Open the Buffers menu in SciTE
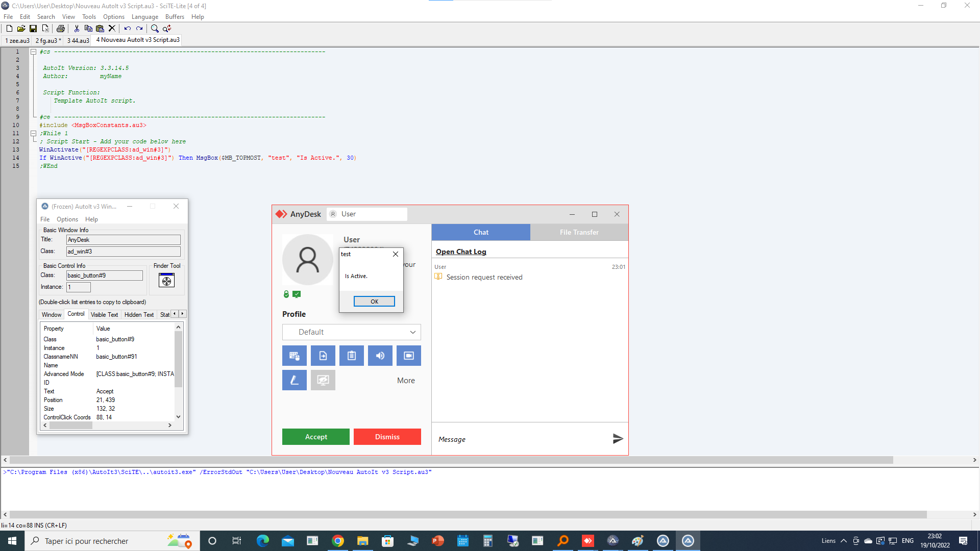The height and width of the screenshot is (551, 980). pos(175,17)
